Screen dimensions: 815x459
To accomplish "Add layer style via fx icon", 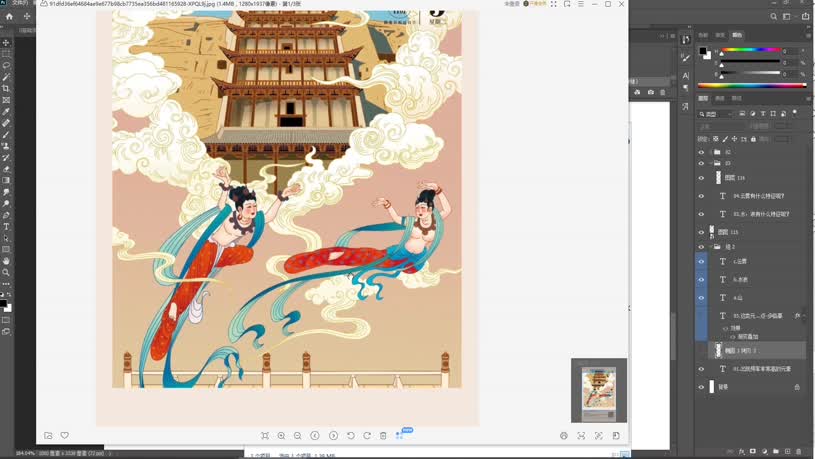I will point(742,452).
